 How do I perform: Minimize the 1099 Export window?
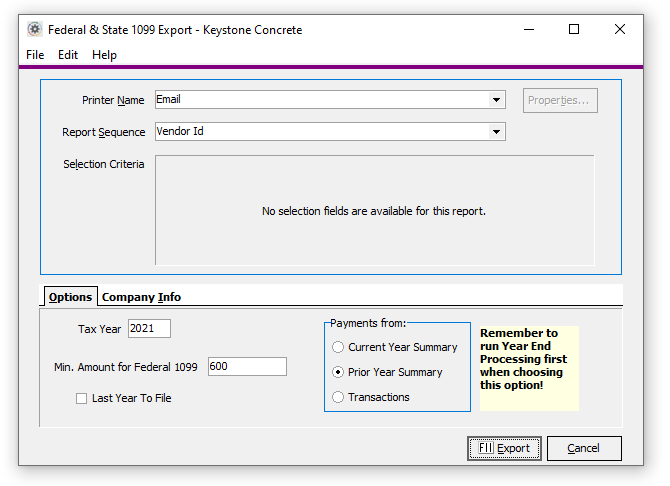coord(528,30)
